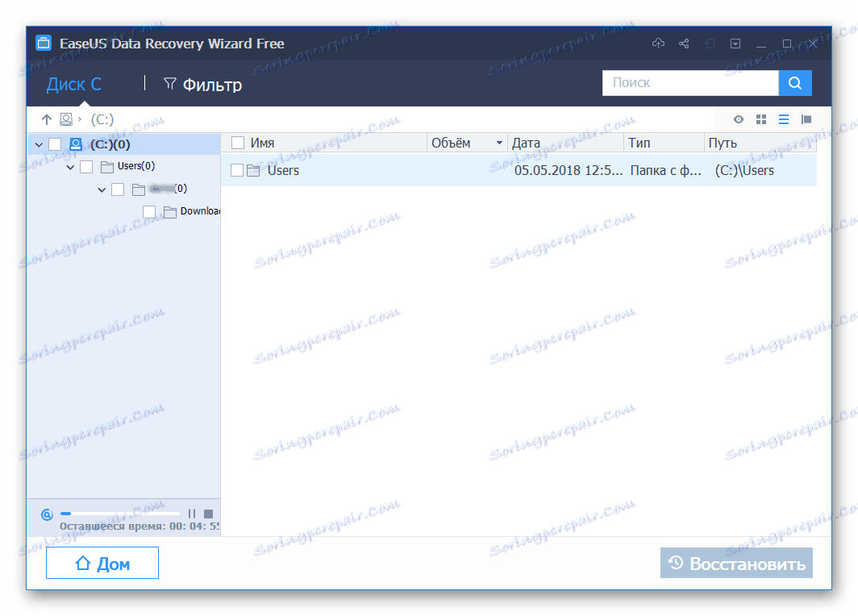Image resolution: width=858 pixels, height=616 pixels.
Task: Sort by Дата column header
Action: click(x=526, y=143)
